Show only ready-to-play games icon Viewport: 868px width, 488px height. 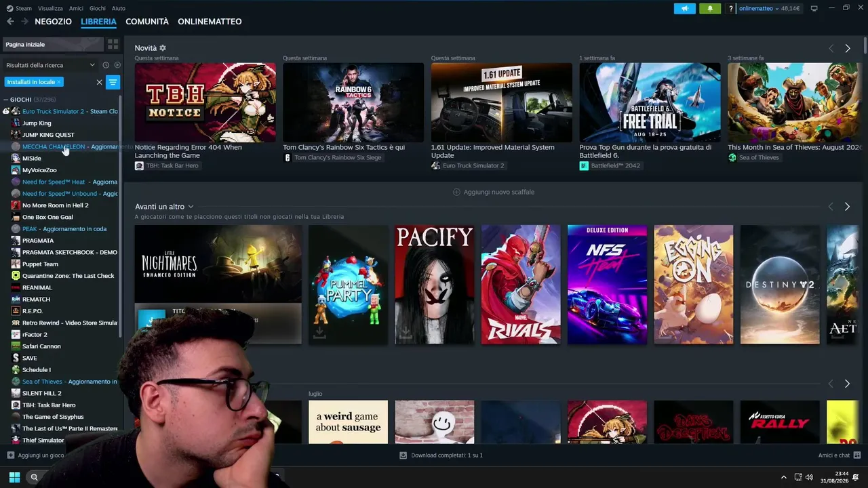117,65
